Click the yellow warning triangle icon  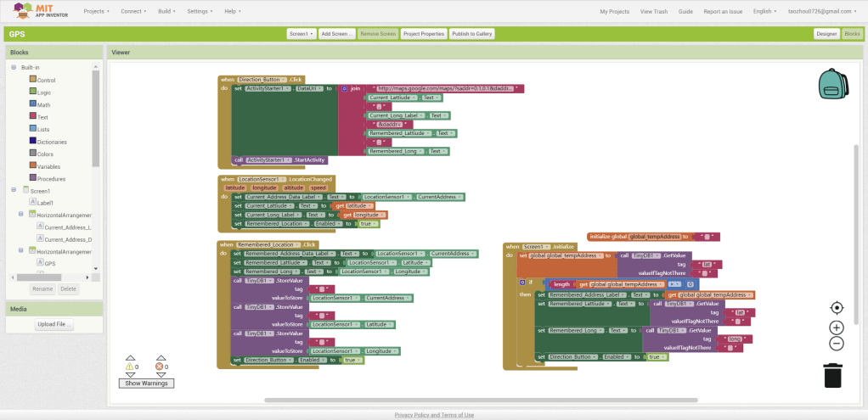coord(130,367)
